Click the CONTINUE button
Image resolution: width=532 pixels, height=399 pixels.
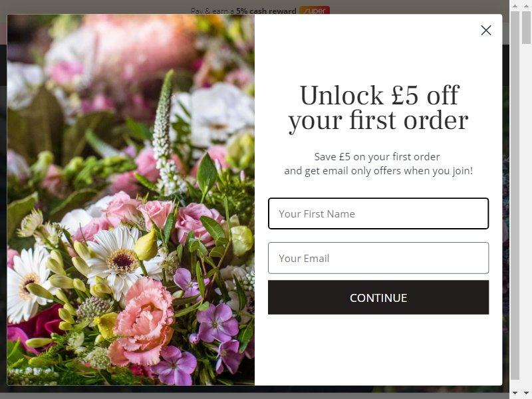tap(378, 297)
